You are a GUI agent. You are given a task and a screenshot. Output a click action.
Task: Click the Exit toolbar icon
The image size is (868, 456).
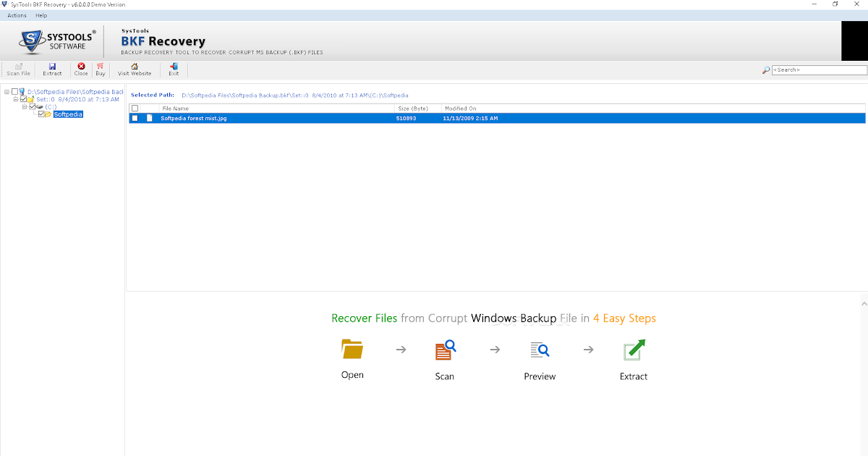click(174, 67)
